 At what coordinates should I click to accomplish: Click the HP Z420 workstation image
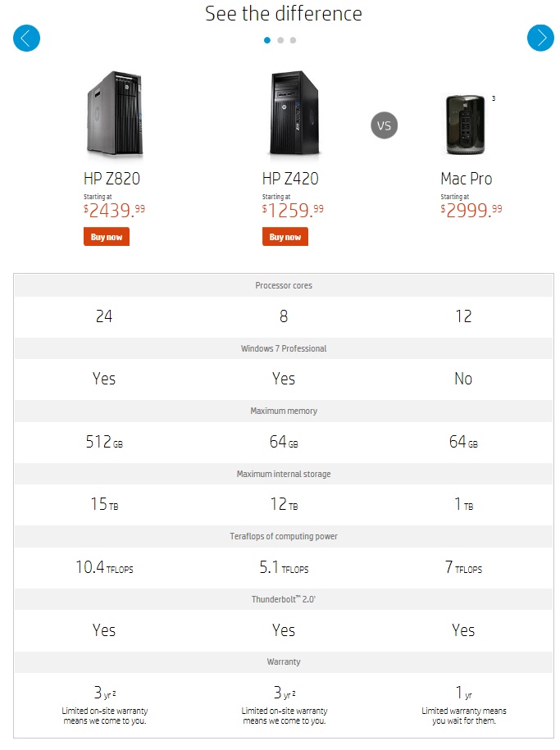(x=294, y=113)
